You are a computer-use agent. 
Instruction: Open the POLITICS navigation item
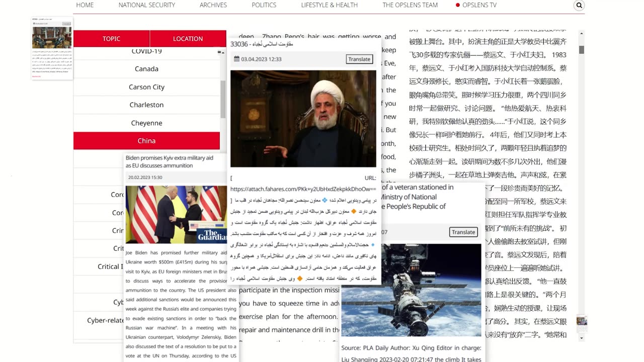coord(264,5)
